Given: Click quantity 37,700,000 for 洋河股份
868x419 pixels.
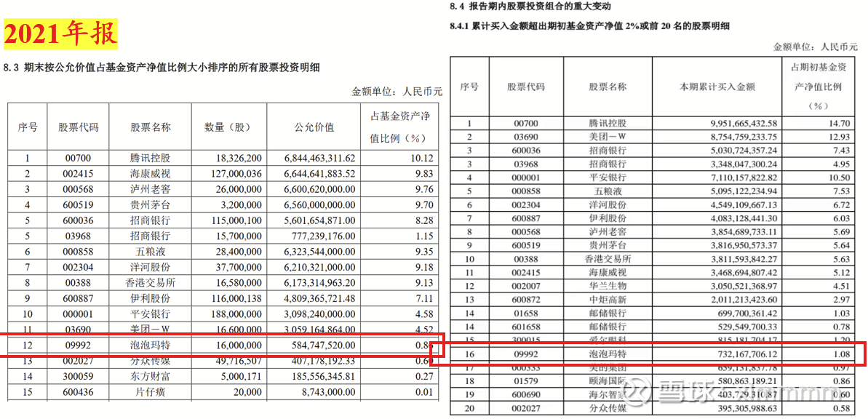Looking at the screenshot, I should coord(239,267).
